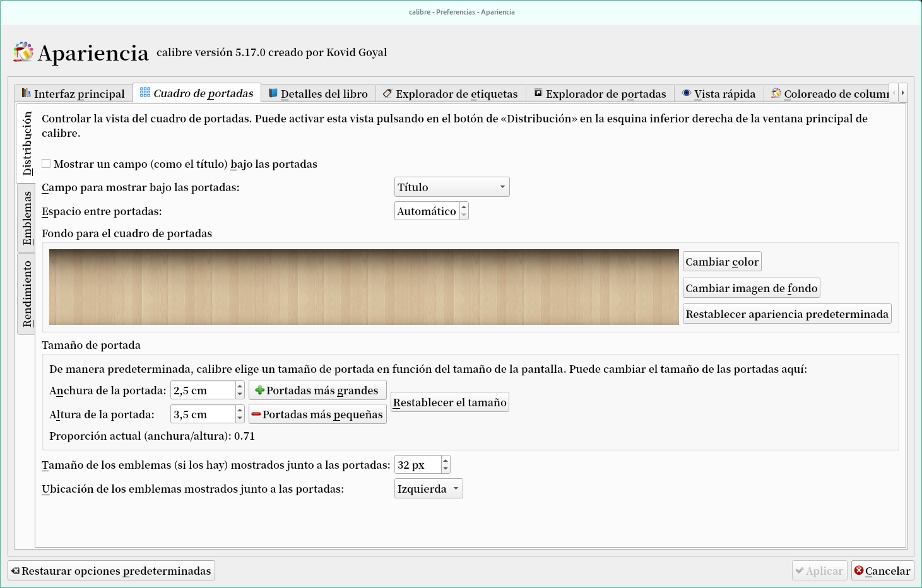
Task: Decrease the emblem size value
Action: coord(446,469)
